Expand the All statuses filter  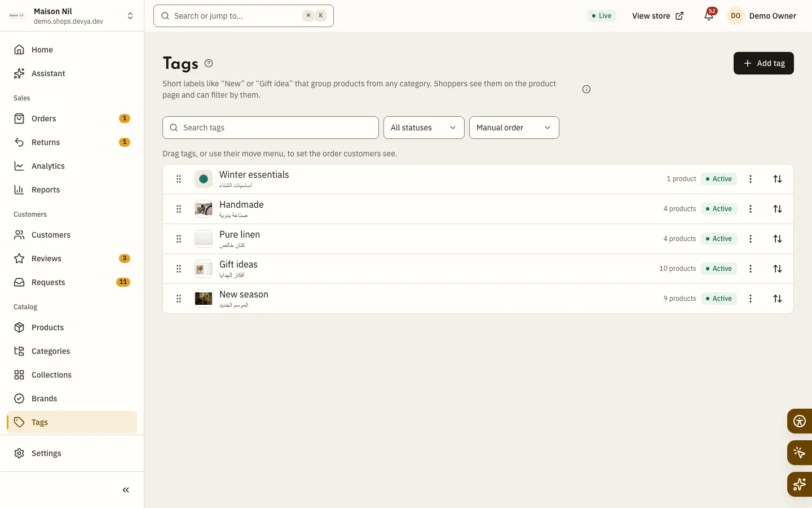pyautogui.click(x=424, y=128)
